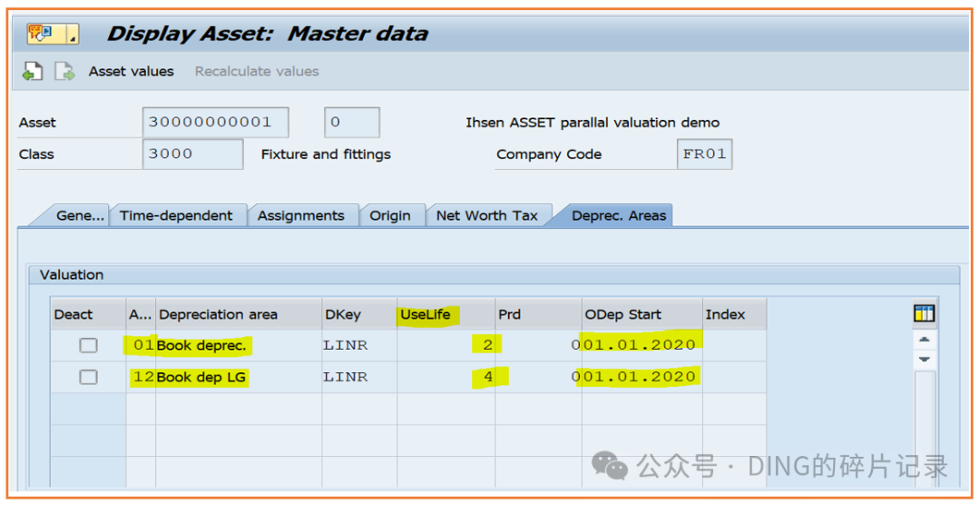
Task: Click the scroll up arrow in Valuation table
Action: [x=925, y=340]
